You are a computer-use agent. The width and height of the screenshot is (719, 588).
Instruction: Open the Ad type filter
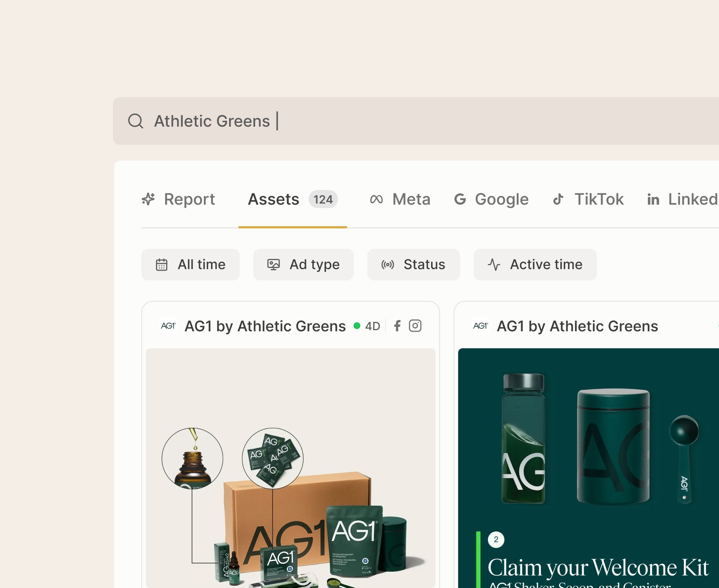click(x=303, y=265)
